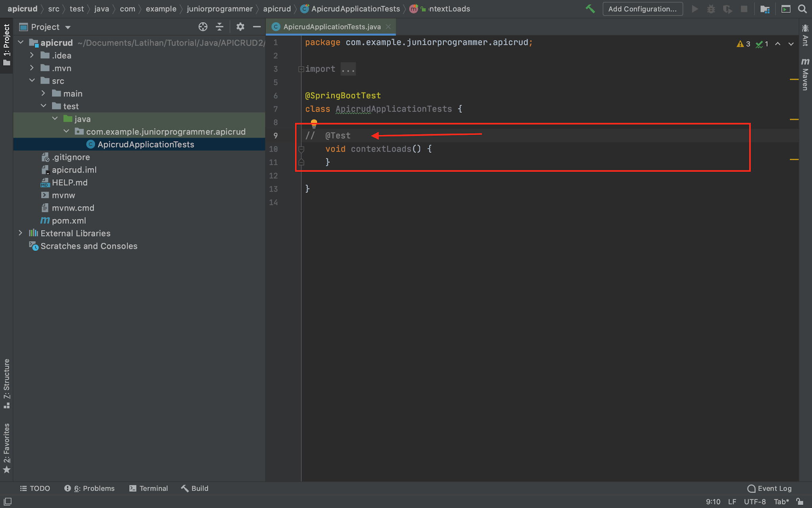The height and width of the screenshot is (508, 812).
Task: Toggle the read-only lock icon in status bar
Action: [800, 501]
